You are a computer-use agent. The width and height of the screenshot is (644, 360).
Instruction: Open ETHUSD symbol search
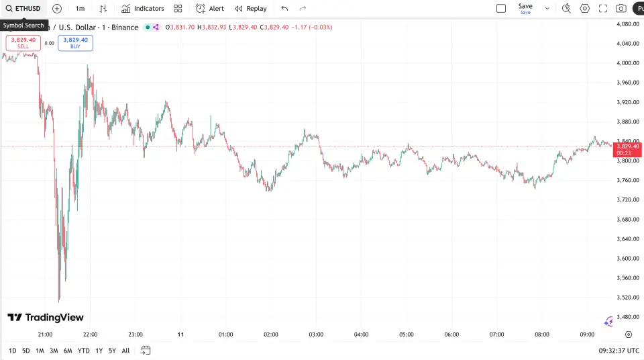point(23,9)
